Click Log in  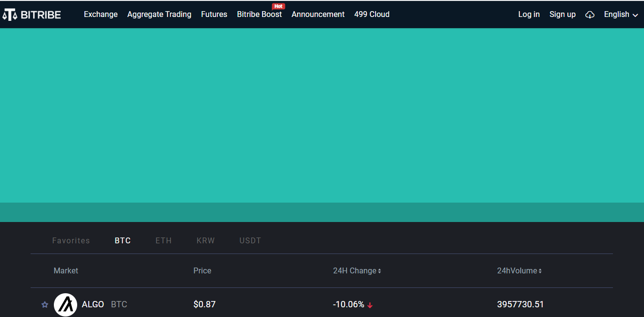[x=528, y=15]
